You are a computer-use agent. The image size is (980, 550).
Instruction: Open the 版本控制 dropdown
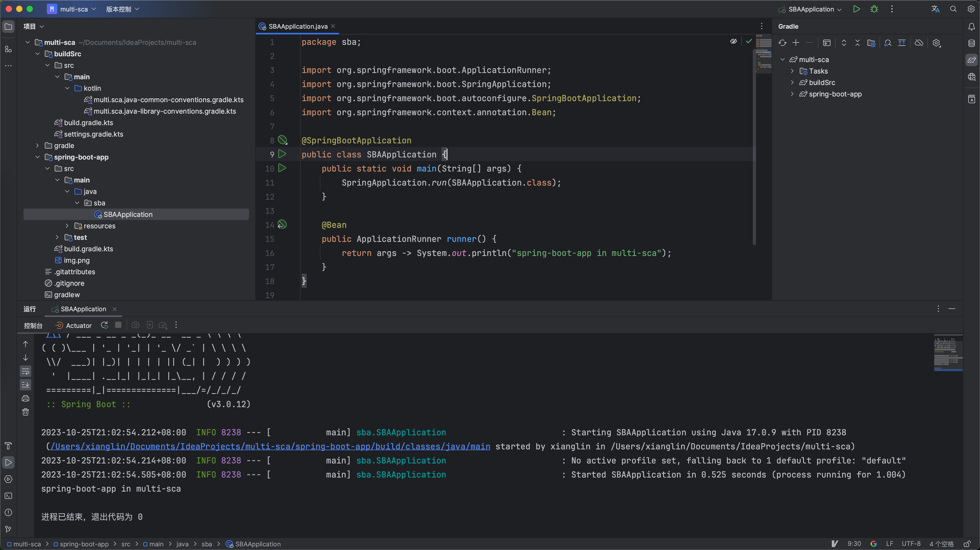click(x=122, y=9)
